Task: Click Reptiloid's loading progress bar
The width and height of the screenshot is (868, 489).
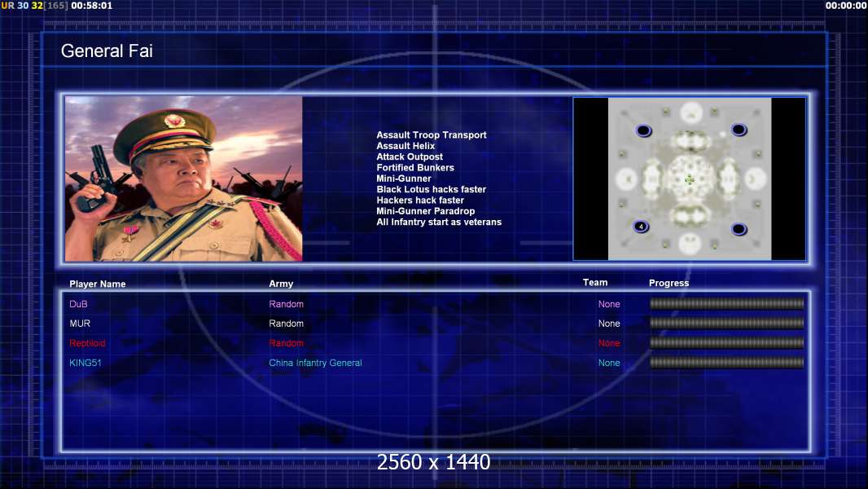Action: 727,343
